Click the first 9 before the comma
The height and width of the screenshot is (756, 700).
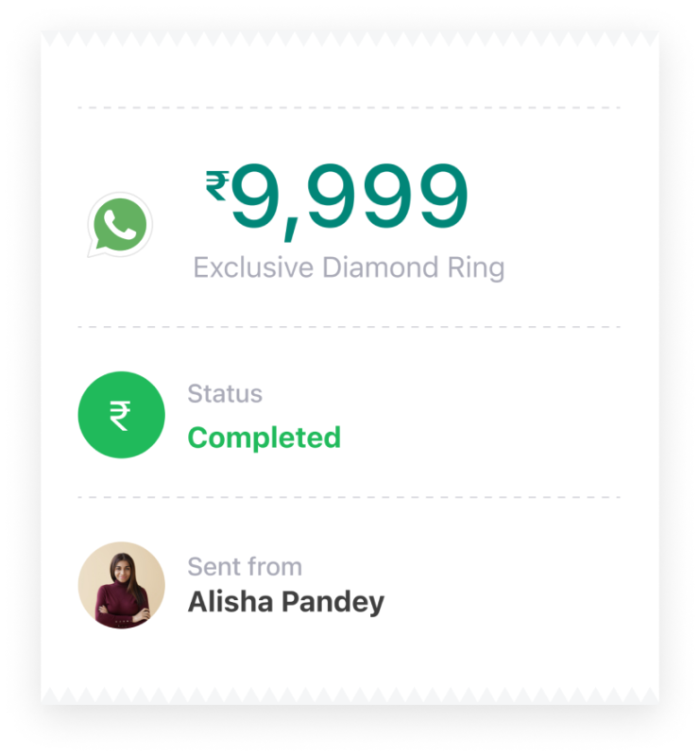[x=255, y=196]
